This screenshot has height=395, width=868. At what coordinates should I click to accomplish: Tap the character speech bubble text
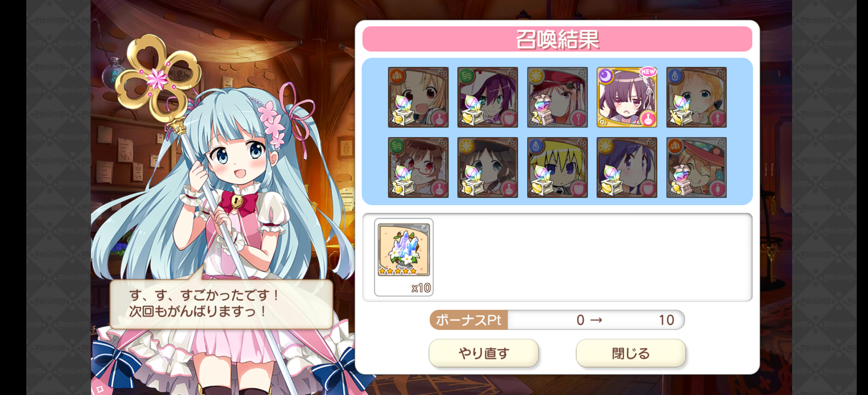pos(204,303)
